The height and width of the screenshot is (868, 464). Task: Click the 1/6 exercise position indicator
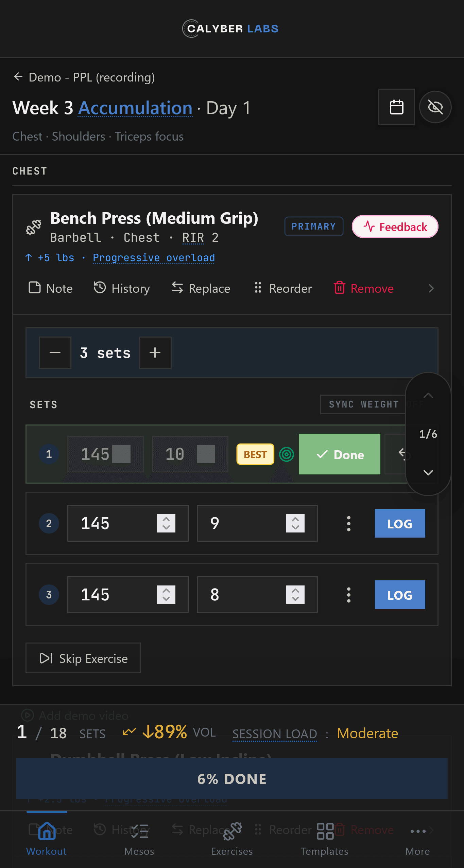(x=428, y=434)
